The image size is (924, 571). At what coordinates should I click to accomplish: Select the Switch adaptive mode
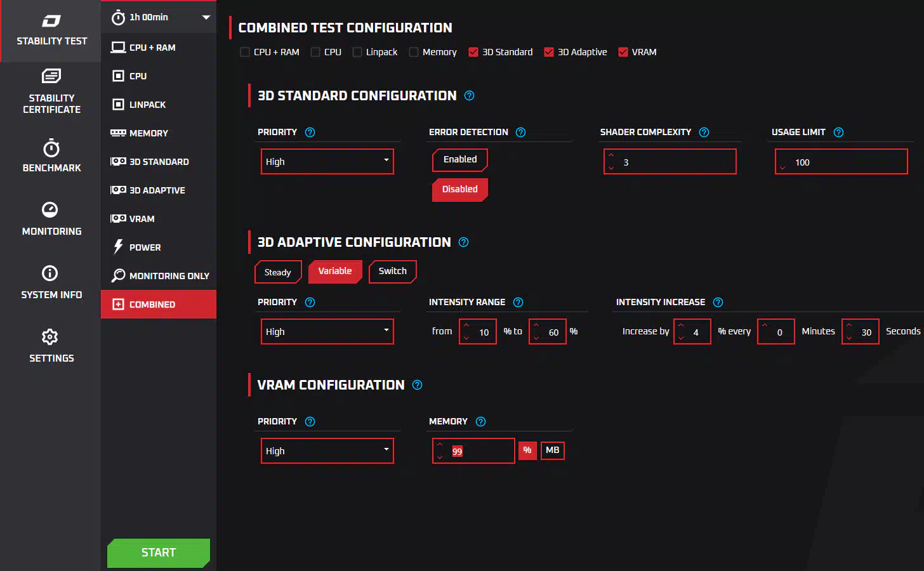(393, 272)
